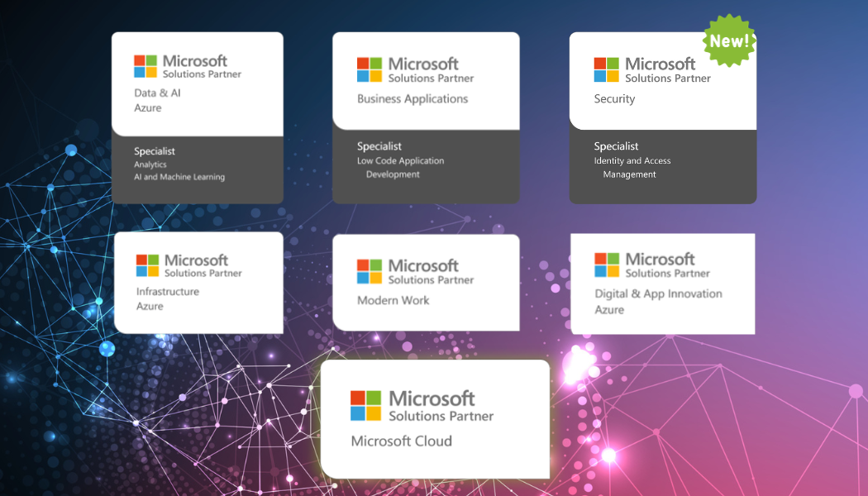Select 'Microsoft' wordmark on Data & AI card
The width and height of the screenshot is (868, 496).
[195, 61]
